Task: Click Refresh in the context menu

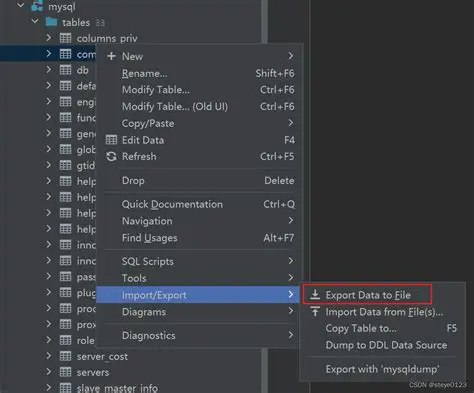Action: coord(199,156)
